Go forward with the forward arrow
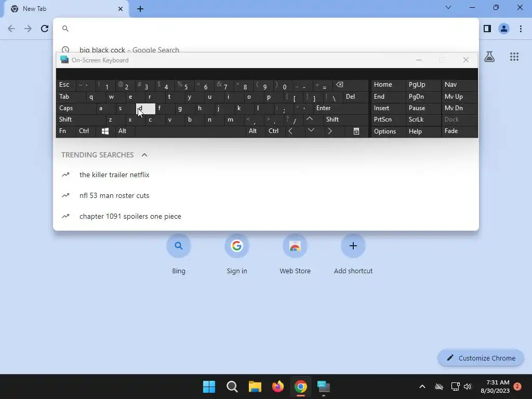532x399 pixels. (28, 29)
